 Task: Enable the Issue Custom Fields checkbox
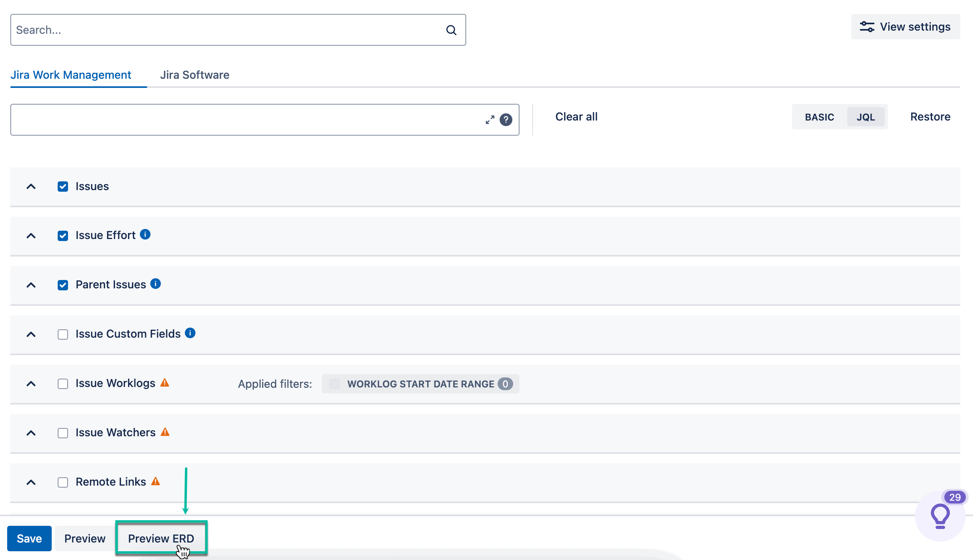point(62,334)
